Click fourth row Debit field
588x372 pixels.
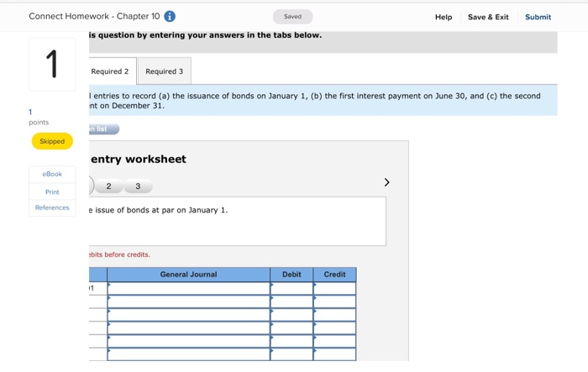(x=291, y=327)
